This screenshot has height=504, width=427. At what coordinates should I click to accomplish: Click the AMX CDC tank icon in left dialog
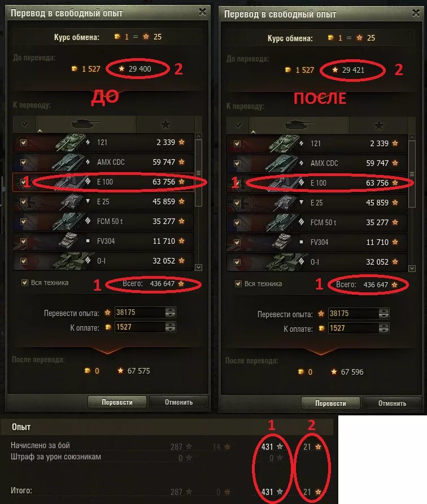68,163
